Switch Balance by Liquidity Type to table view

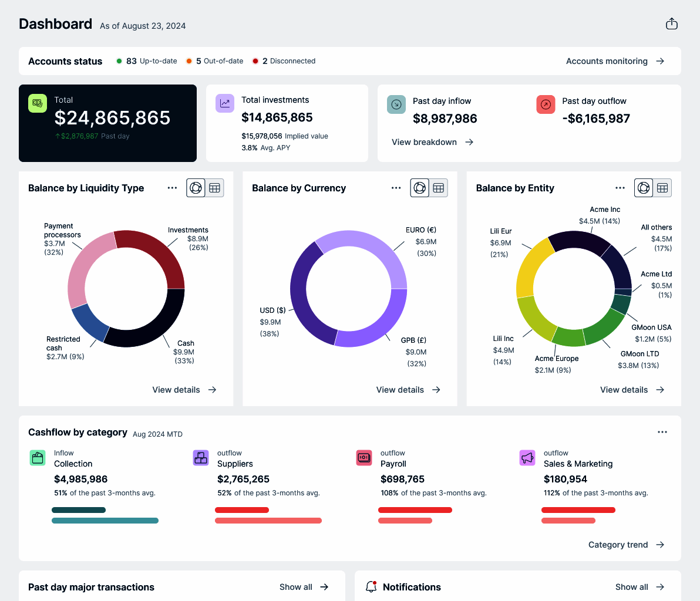(215, 188)
